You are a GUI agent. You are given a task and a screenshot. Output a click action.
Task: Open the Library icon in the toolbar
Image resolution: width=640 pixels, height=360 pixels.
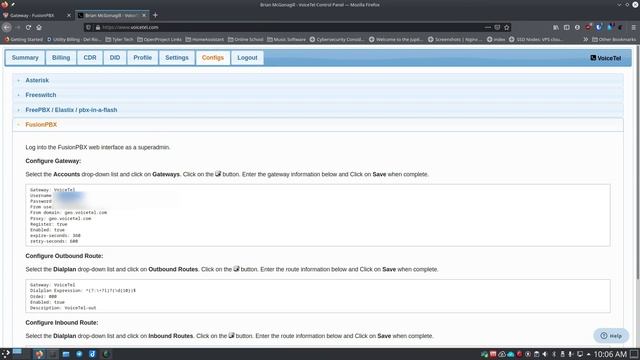pyautogui.click(x=556, y=27)
